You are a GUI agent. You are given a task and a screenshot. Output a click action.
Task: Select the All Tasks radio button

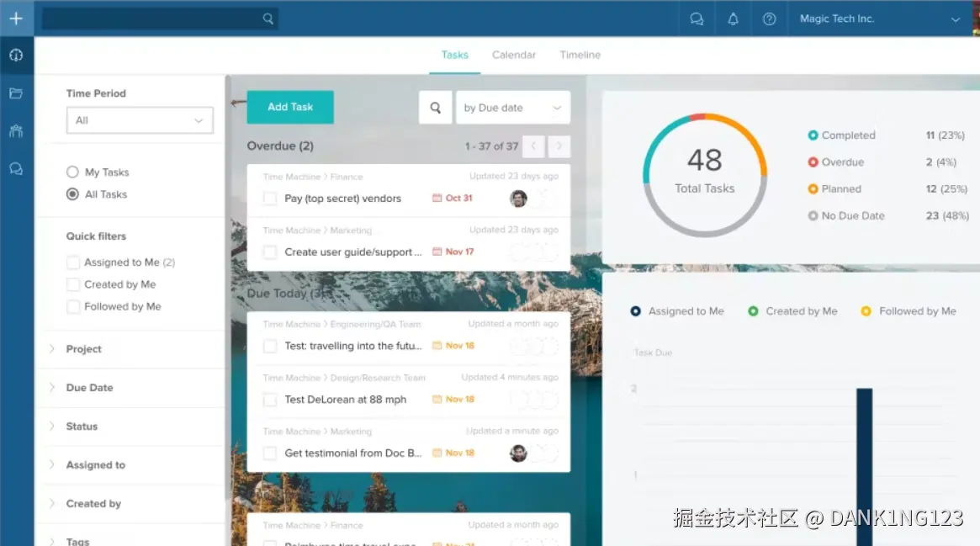[71, 194]
